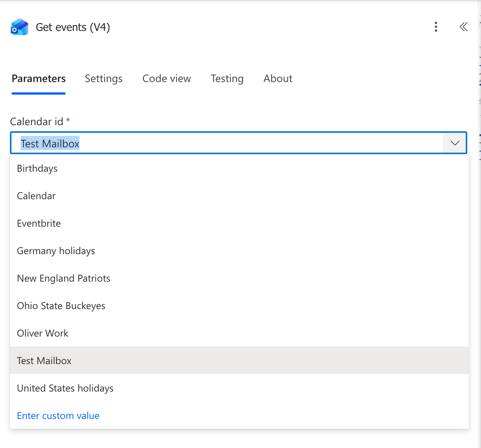This screenshot has width=481, height=448.
Task: Choose the Calendar option
Action: 36,196
